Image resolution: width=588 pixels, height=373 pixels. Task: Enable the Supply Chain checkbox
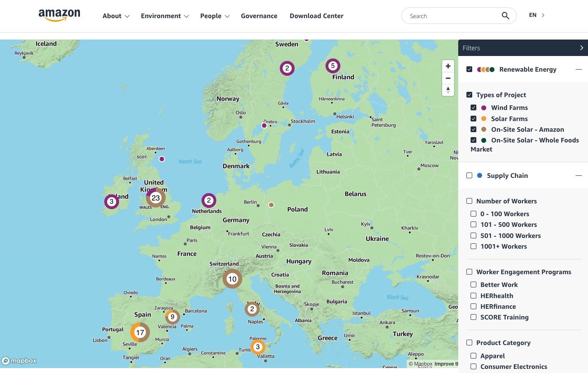[x=469, y=175]
